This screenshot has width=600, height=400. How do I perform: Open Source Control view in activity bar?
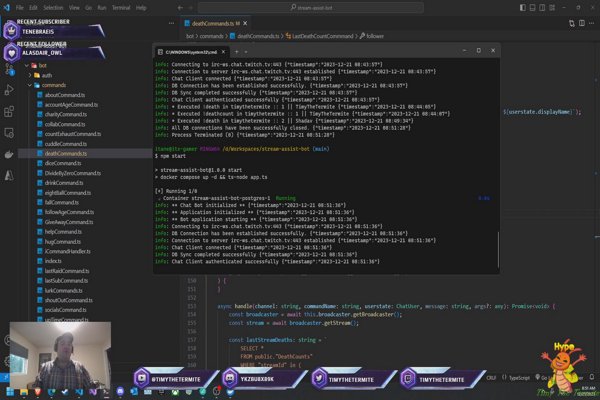[x=9, y=70]
